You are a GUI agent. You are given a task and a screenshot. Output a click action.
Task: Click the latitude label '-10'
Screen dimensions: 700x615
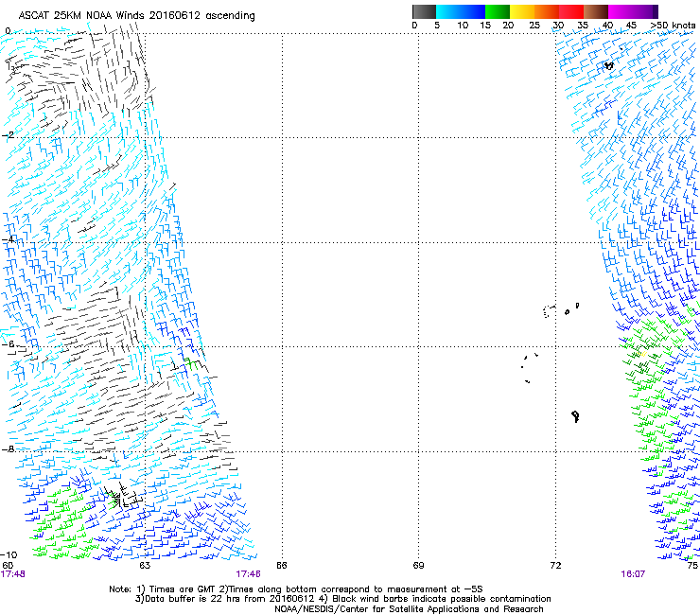[9, 554]
